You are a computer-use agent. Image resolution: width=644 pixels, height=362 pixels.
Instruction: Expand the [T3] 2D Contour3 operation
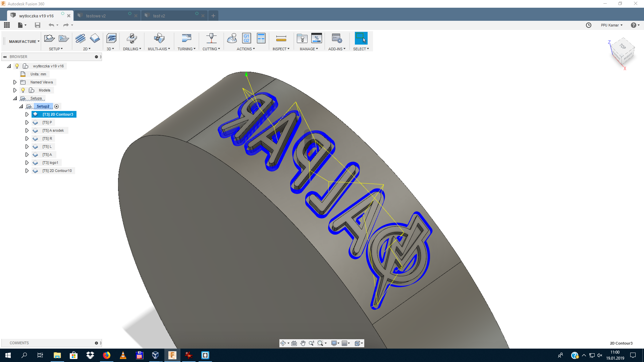(x=27, y=114)
